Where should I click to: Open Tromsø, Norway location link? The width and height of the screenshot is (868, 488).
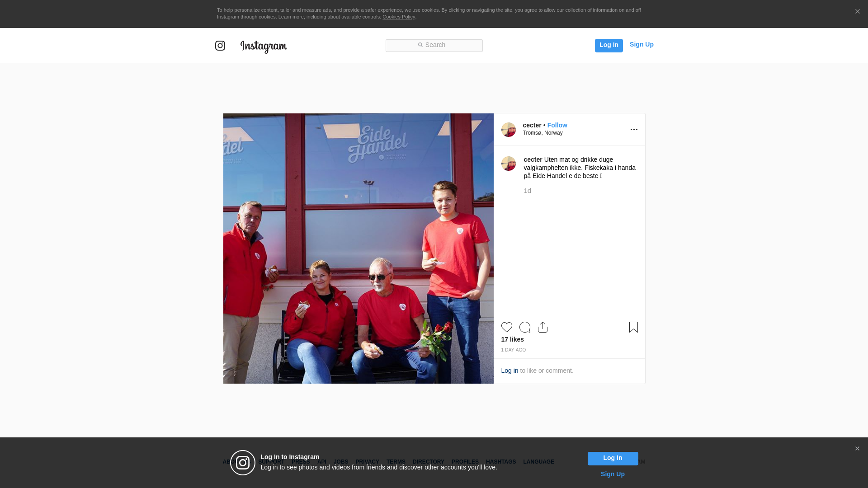543,133
